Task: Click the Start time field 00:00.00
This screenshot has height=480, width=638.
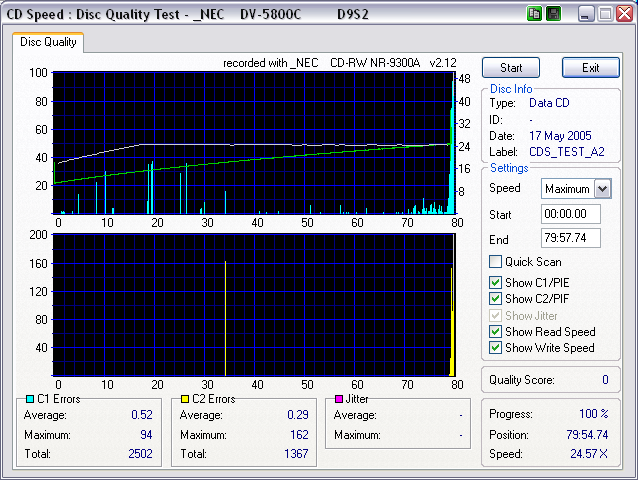Action: point(570,214)
